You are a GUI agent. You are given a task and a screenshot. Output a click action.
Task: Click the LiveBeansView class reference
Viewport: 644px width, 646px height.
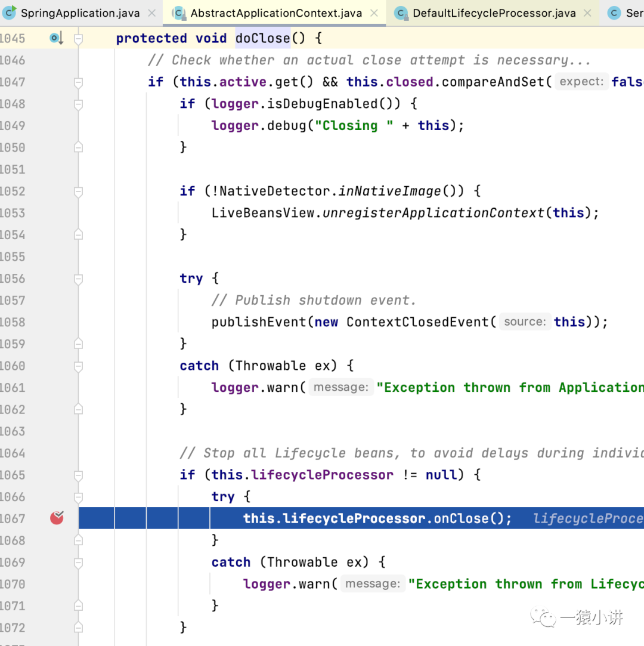coord(263,213)
